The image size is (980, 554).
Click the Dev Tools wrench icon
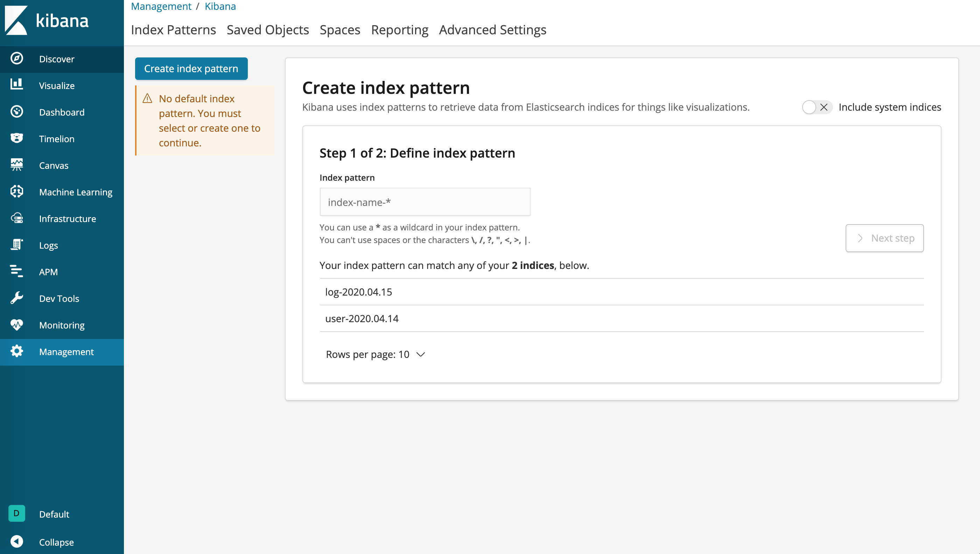(17, 298)
